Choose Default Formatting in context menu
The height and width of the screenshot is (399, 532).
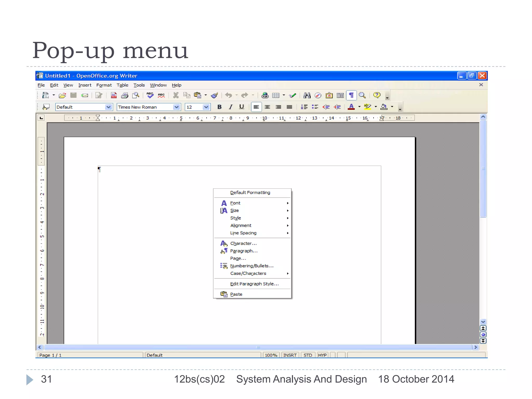point(252,192)
